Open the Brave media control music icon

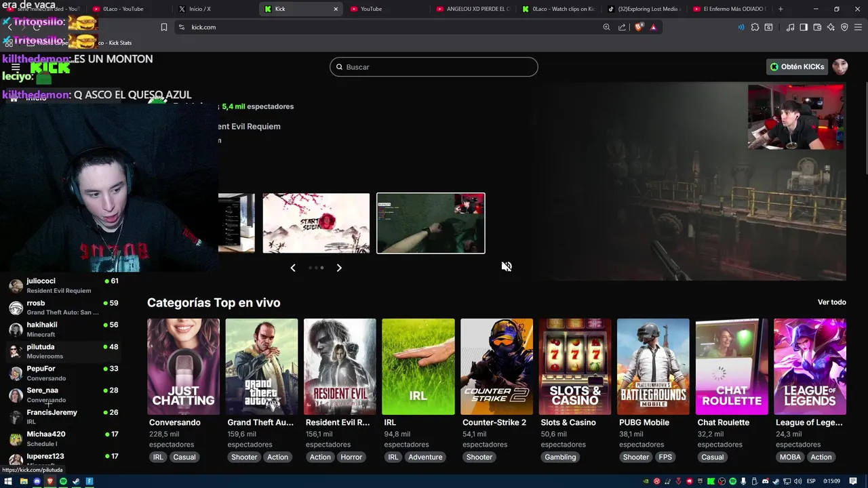(790, 27)
